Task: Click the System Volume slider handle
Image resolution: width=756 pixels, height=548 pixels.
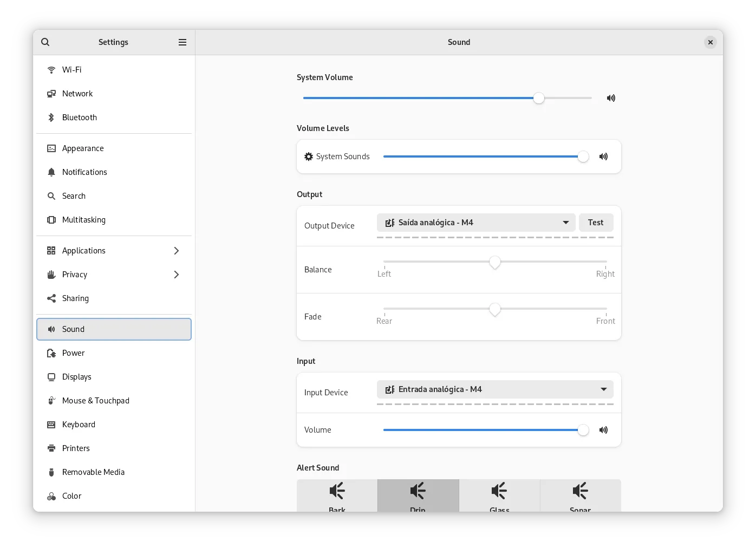Action: tap(538, 98)
